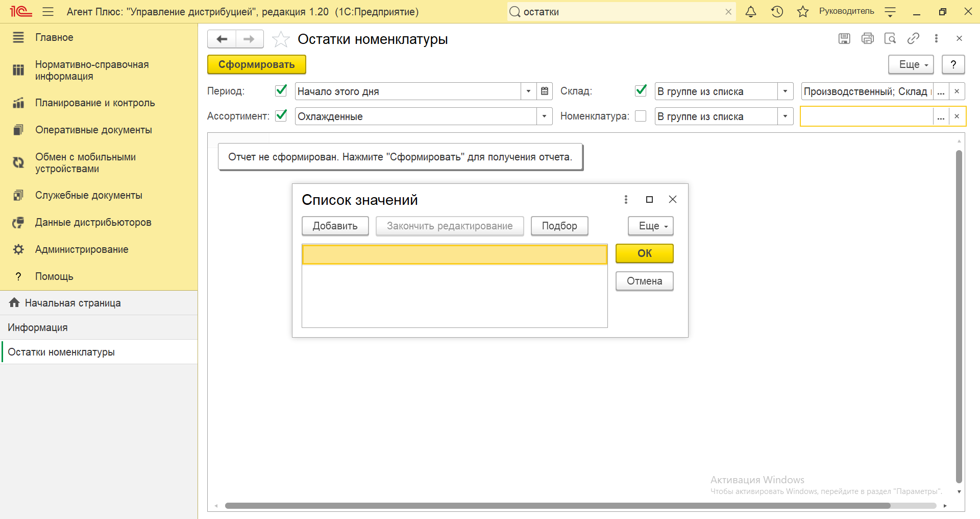Print the report with printer icon
980x519 pixels.
(867, 38)
